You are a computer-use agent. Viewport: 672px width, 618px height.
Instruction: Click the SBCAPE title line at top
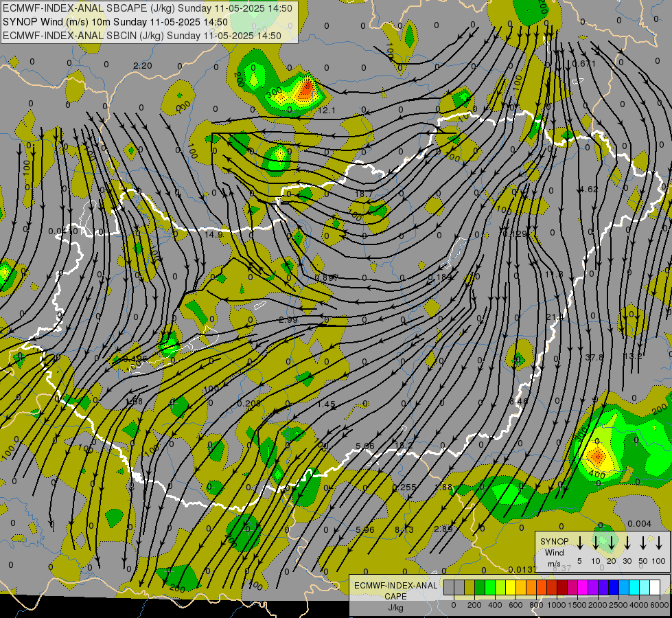click(148, 8)
